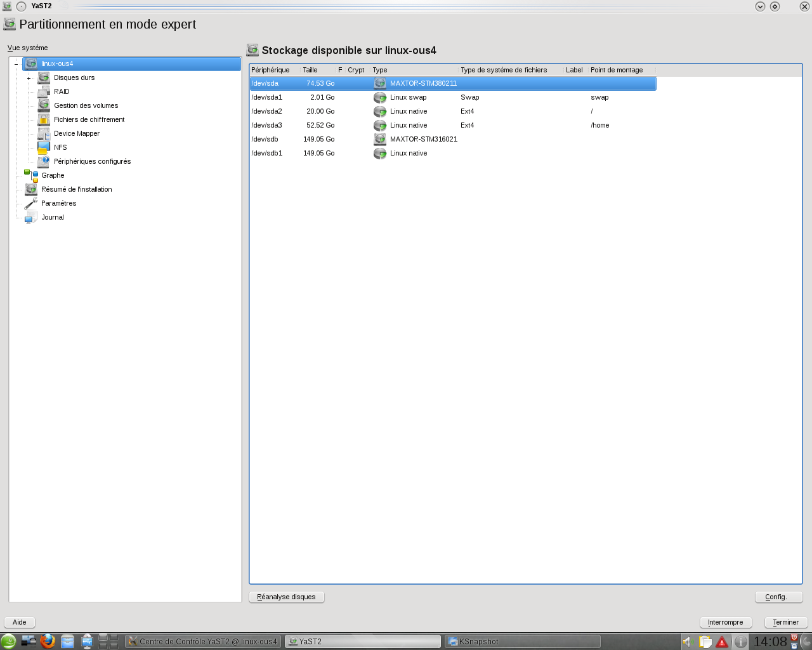Click partition icon in /dev/sda1 row

tap(380, 97)
